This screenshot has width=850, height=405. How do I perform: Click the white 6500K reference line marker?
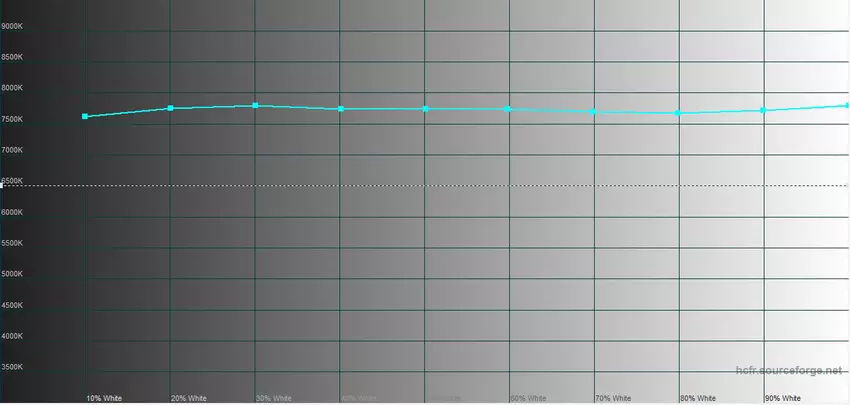pos(2,185)
